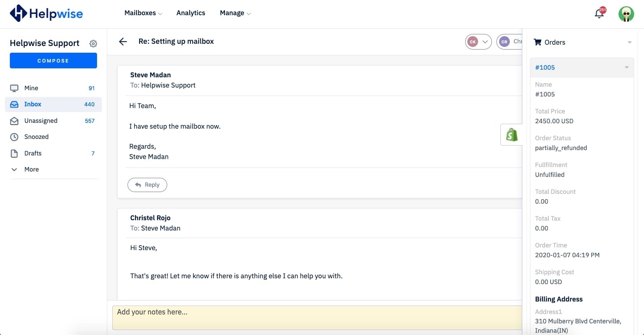Screen dimensions: 644x335
Task: Expand the order #1005 dropdown
Action: 626,67
